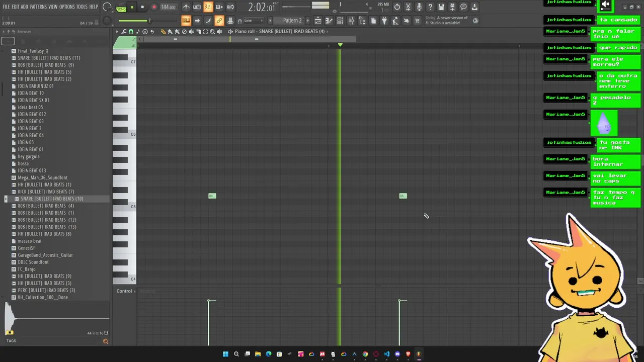The height and width of the screenshot is (362, 644).
Task: Click the microphone one-click recording icon
Action: [x=419, y=7]
